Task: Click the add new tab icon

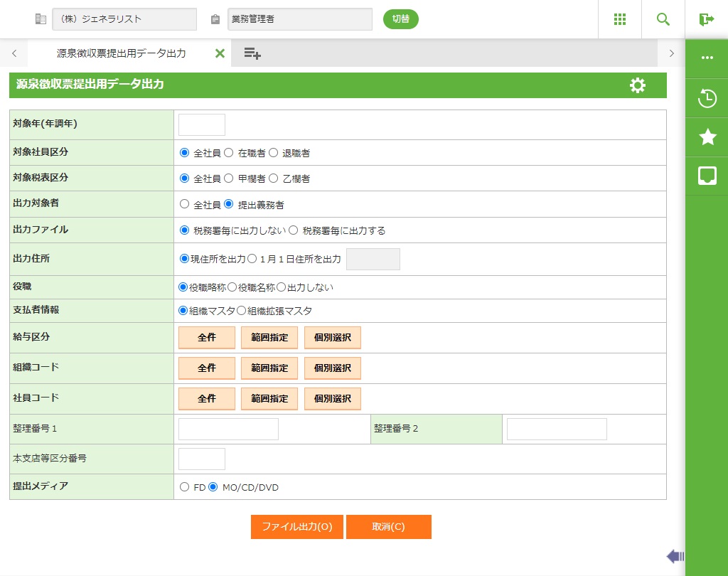Action: [x=252, y=53]
